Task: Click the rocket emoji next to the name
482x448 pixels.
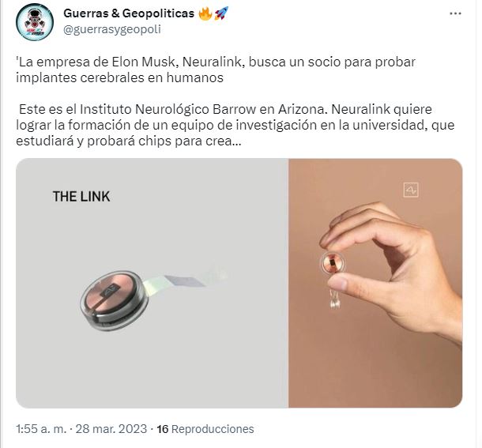Action: pos(221,13)
